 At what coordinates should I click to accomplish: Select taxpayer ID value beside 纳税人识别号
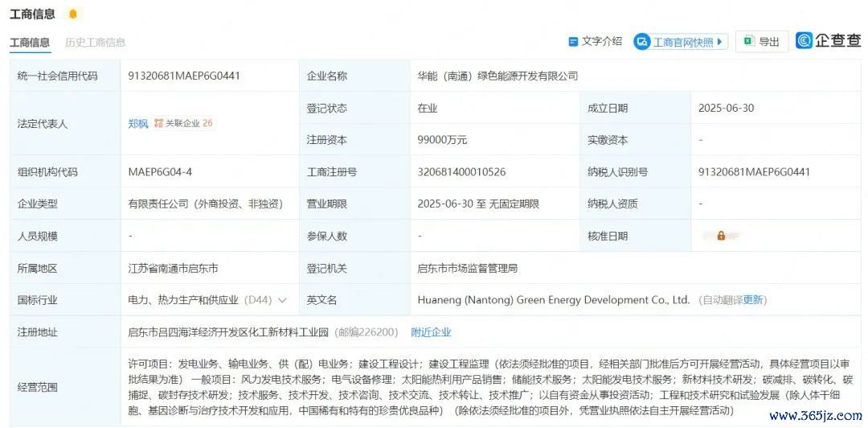754,172
